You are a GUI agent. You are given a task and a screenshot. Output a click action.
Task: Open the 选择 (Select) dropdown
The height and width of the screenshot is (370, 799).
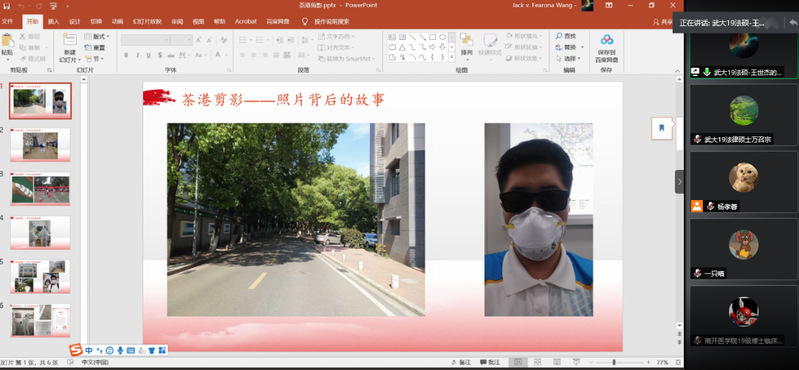click(x=569, y=59)
